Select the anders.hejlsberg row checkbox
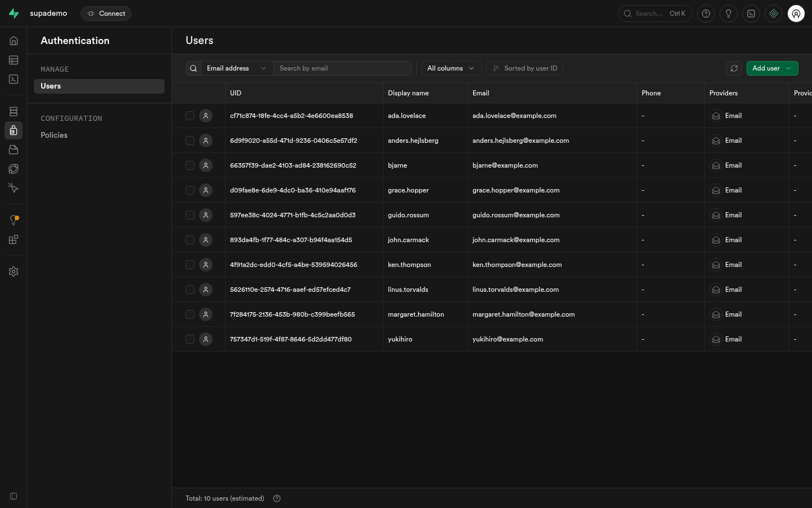Image resolution: width=812 pixels, height=508 pixels. pos(190,141)
